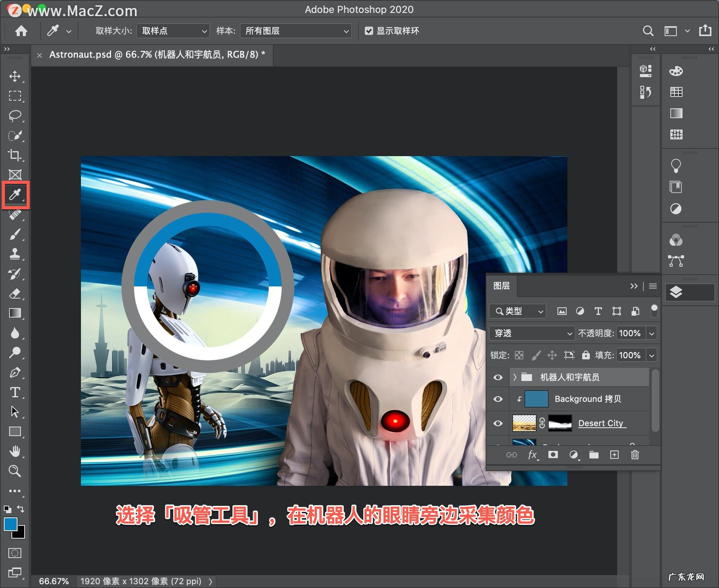719x588 pixels.
Task: Select the Move tool
Action: 15,76
